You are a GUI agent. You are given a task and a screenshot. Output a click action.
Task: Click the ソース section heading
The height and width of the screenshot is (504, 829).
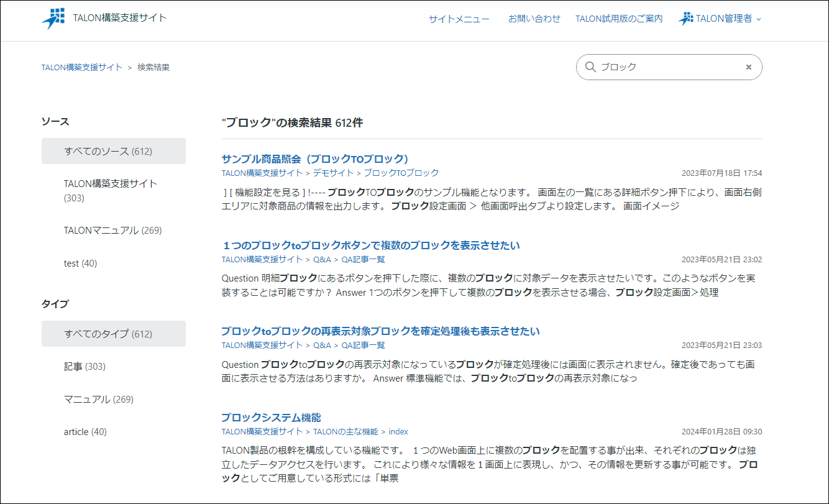click(x=55, y=121)
